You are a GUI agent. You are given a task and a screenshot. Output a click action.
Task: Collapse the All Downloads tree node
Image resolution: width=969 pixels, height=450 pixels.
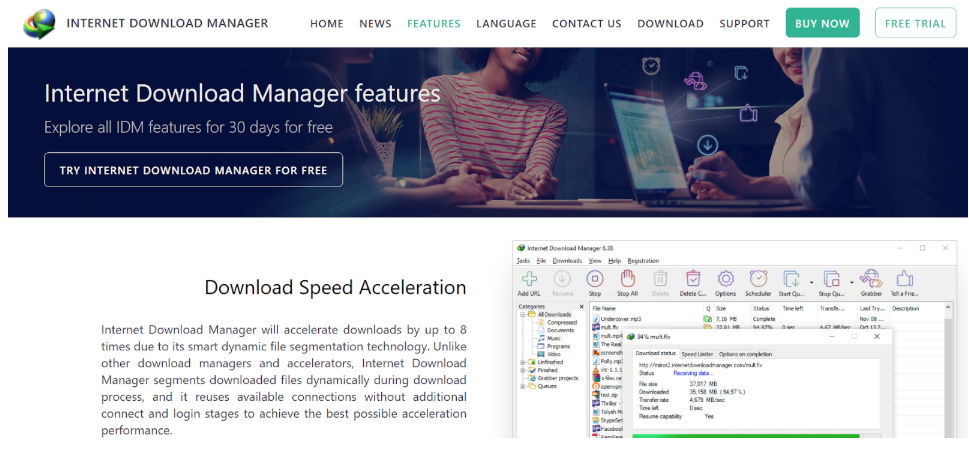tap(523, 315)
